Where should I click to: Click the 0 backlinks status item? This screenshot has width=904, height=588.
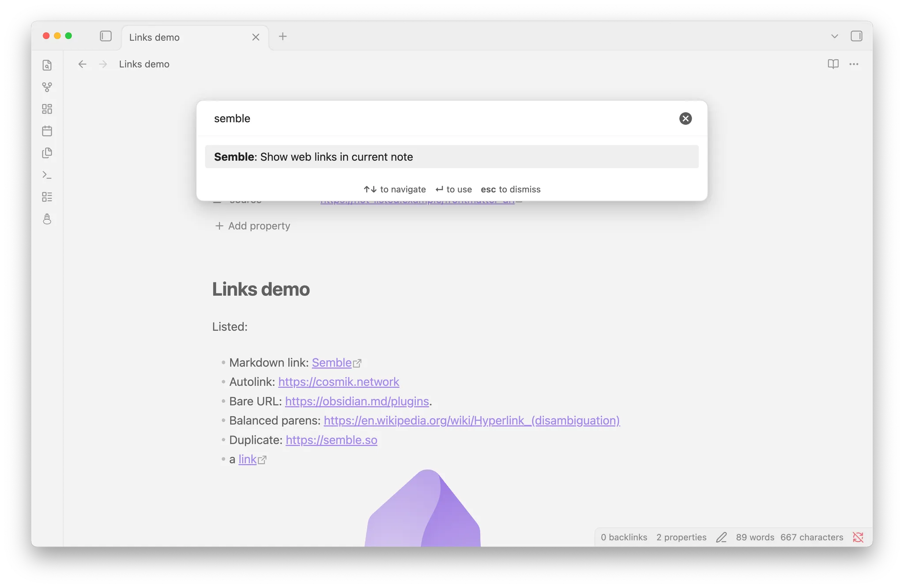coord(624,537)
